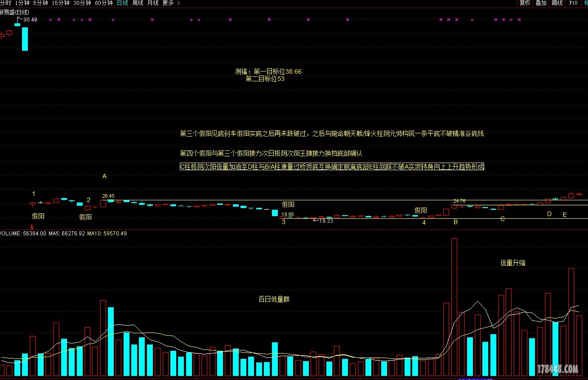Select the 第二目标位53 annotation
Image resolution: width=588 pixels, height=380 pixels.
(265, 79)
